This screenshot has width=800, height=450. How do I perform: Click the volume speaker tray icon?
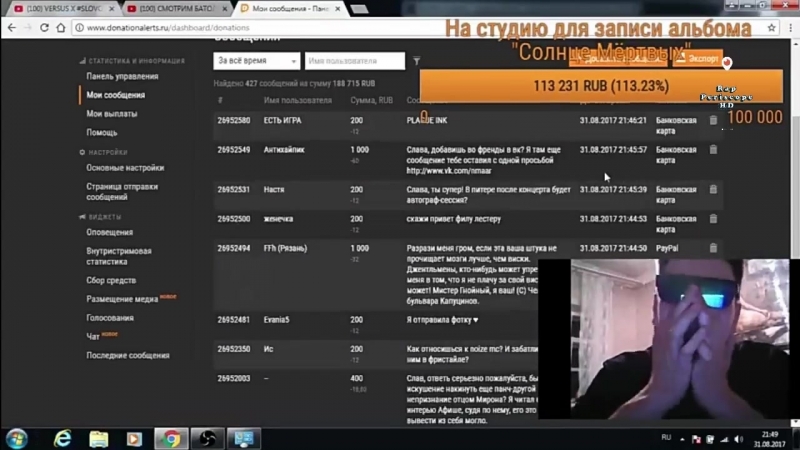point(738,439)
